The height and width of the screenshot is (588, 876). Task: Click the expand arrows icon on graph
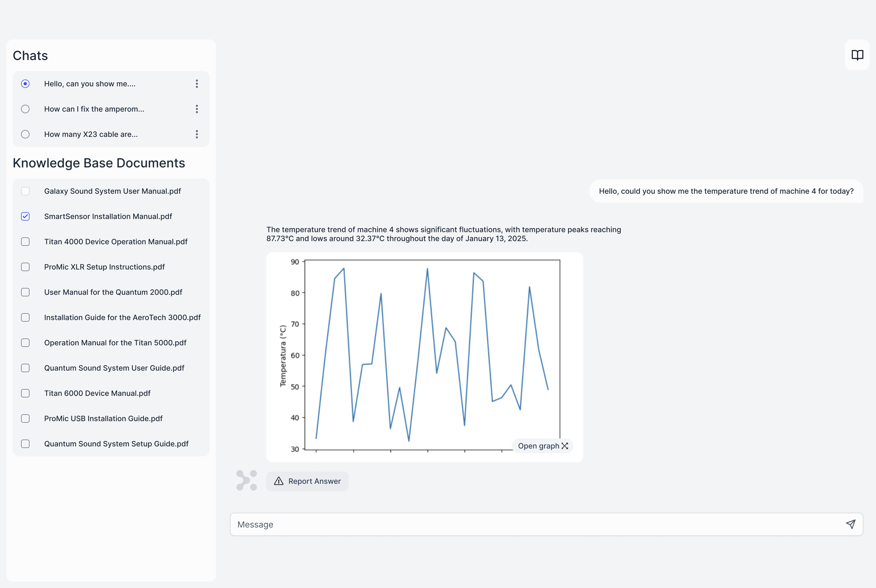point(565,446)
